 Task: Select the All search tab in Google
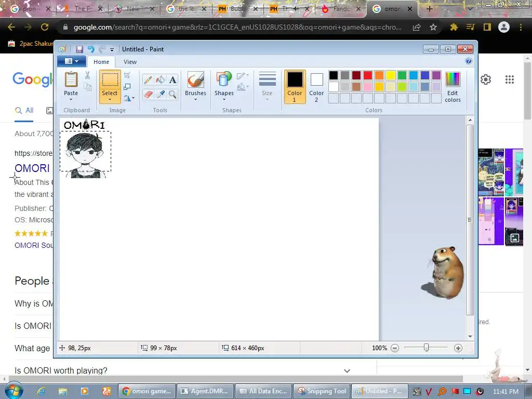coord(24,110)
